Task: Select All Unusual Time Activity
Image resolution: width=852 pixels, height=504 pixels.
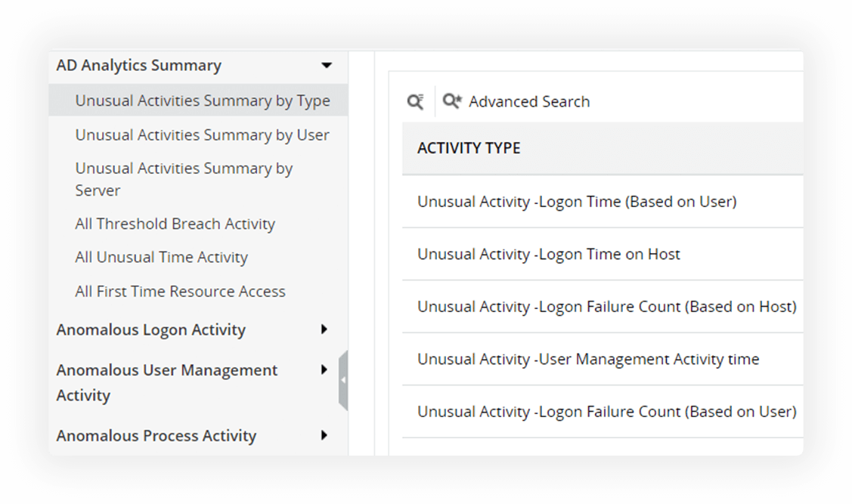Action: pyautogui.click(x=161, y=258)
